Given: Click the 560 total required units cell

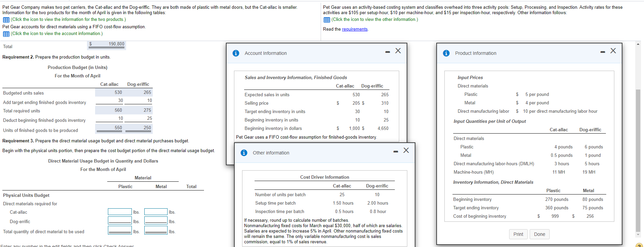Looking at the screenshot, I should pyautogui.click(x=118, y=110).
